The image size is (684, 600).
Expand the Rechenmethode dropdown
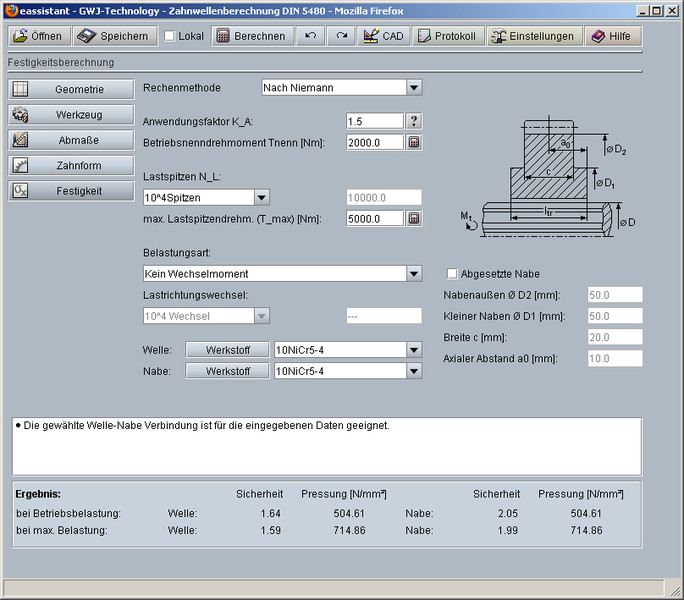coord(414,88)
